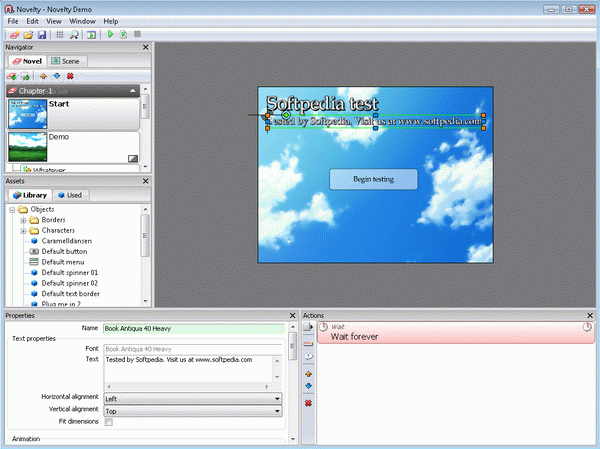Toggle the Fit dimensions checkbox
Image resolution: width=600 pixels, height=449 pixels.
[109, 422]
